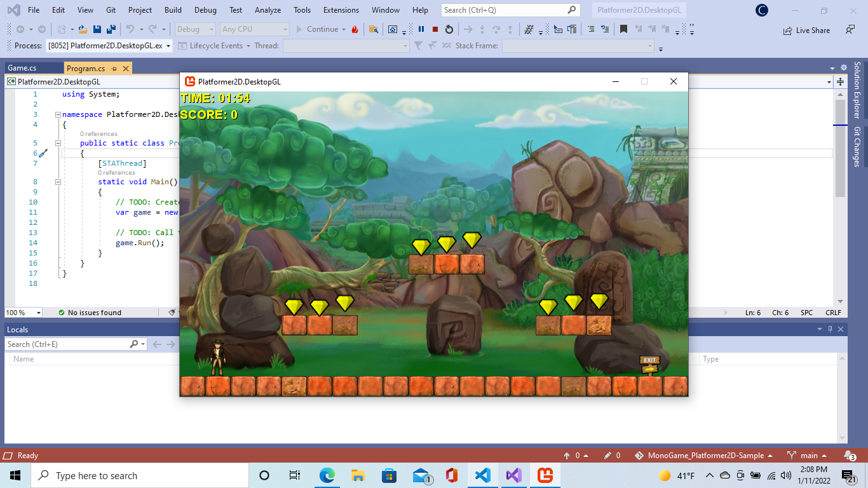Click the Live Share button
Image resolution: width=868 pixels, height=488 pixels.
click(806, 30)
